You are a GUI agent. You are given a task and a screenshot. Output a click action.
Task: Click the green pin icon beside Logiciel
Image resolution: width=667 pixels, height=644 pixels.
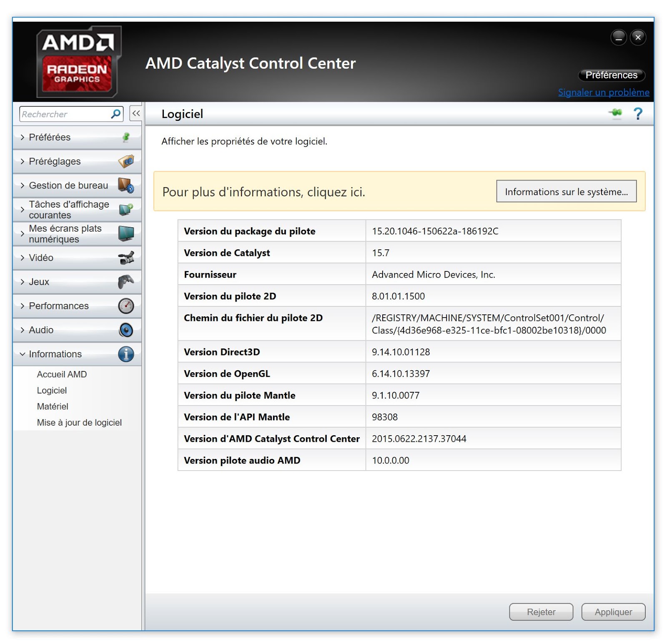(615, 113)
